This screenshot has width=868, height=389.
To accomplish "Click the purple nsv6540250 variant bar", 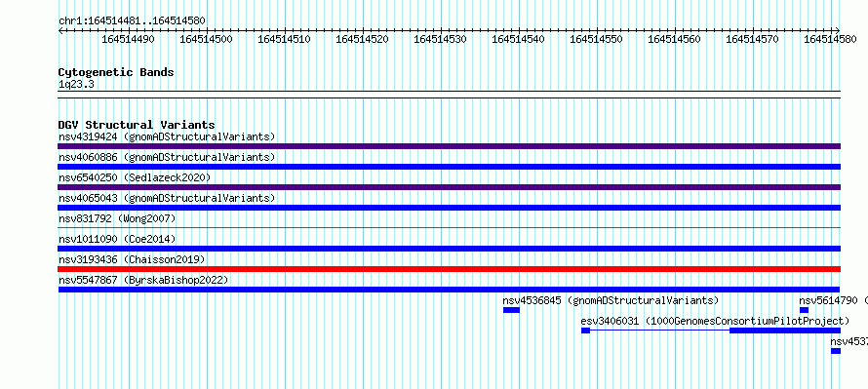I will coord(449,187).
